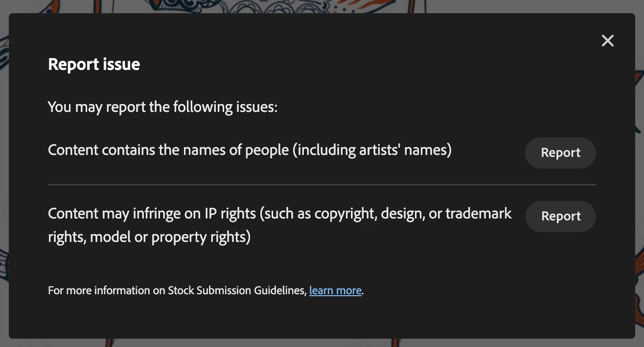The height and width of the screenshot is (347, 644).
Task: Click the Report issue heading
Action: click(94, 64)
